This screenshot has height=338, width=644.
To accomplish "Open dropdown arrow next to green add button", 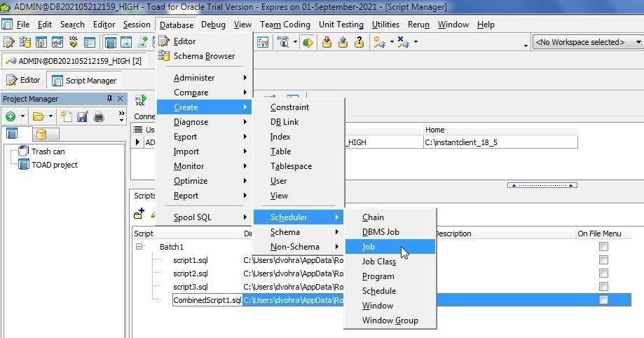I will (22, 117).
